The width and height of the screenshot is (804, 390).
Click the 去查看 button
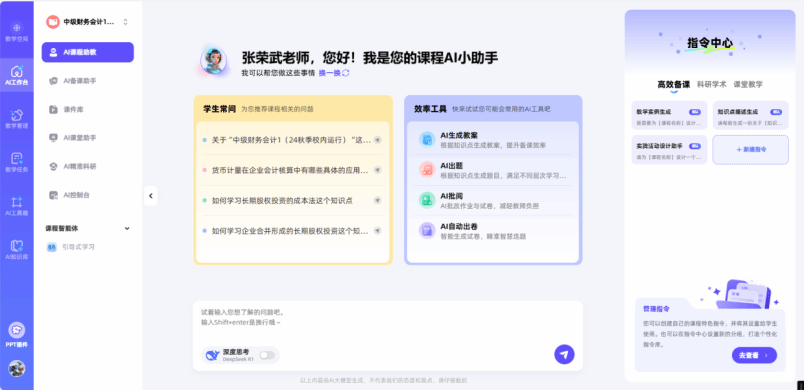754,355
